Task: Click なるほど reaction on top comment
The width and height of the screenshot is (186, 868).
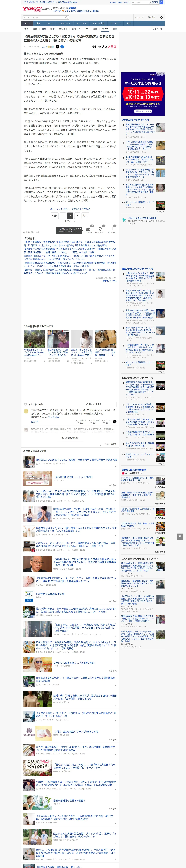Action: point(94,422)
